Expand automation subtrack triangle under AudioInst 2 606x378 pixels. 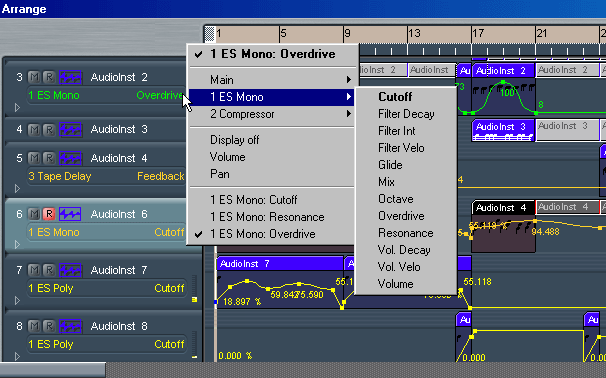[17, 107]
